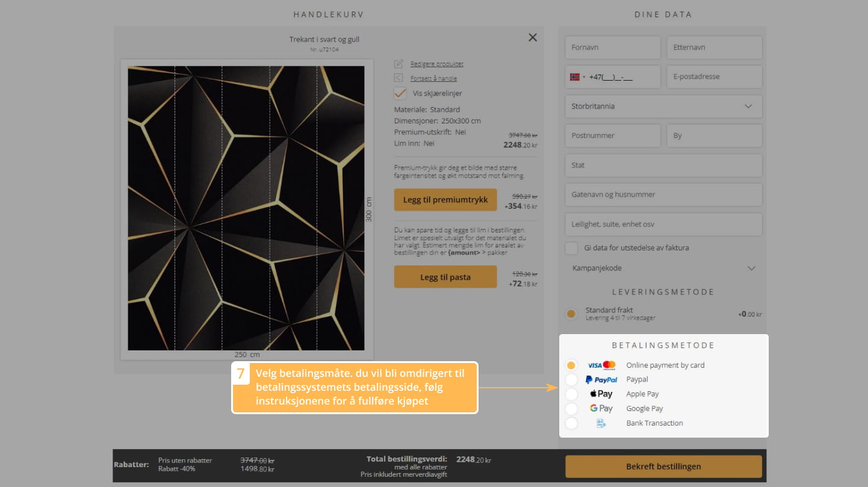Close the cart item with X icon
The height and width of the screenshot is (487, 868).
(x=532, y=37)
